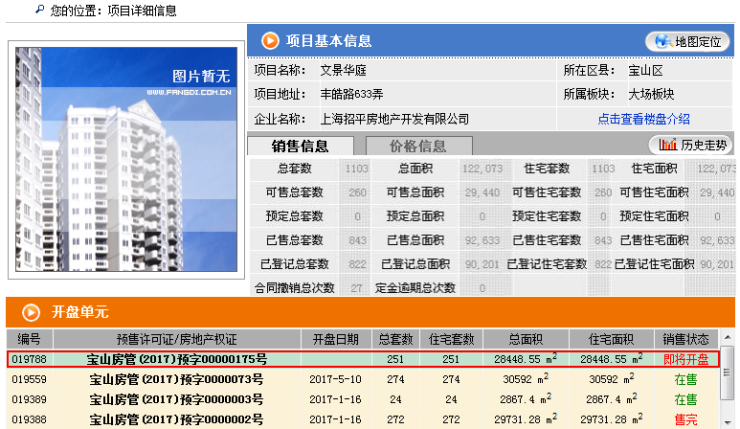The image size is (740, 429).
Task: Click the orange play icon beside 开盘单元
Action: 30,312
